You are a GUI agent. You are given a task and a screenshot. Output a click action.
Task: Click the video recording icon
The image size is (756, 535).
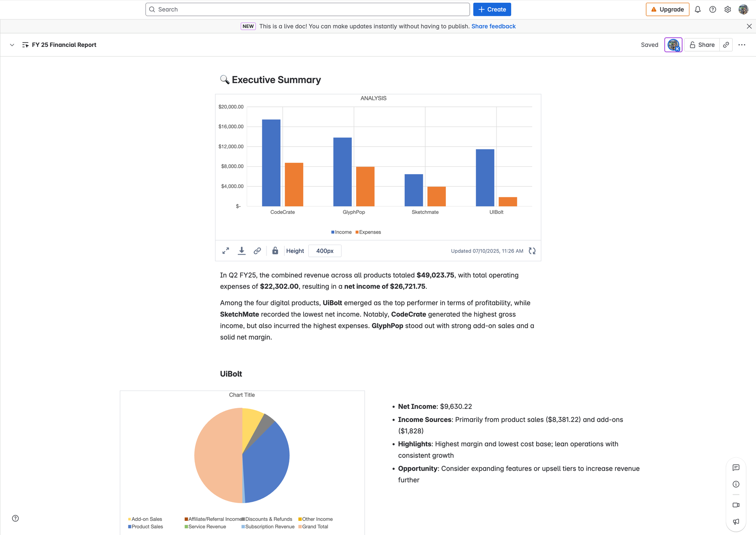[736, 505]
